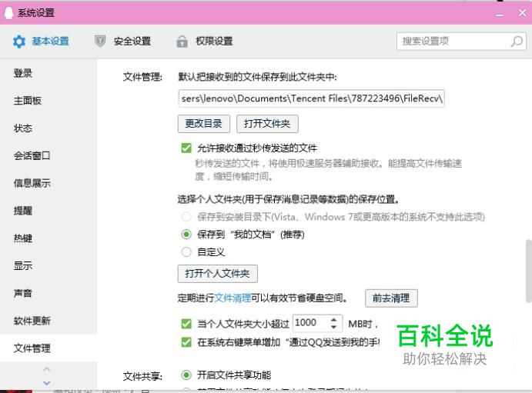Increase the folder size limit with up arrow
532x393 pixels.
pyautogui.click(x=333, y=319)
